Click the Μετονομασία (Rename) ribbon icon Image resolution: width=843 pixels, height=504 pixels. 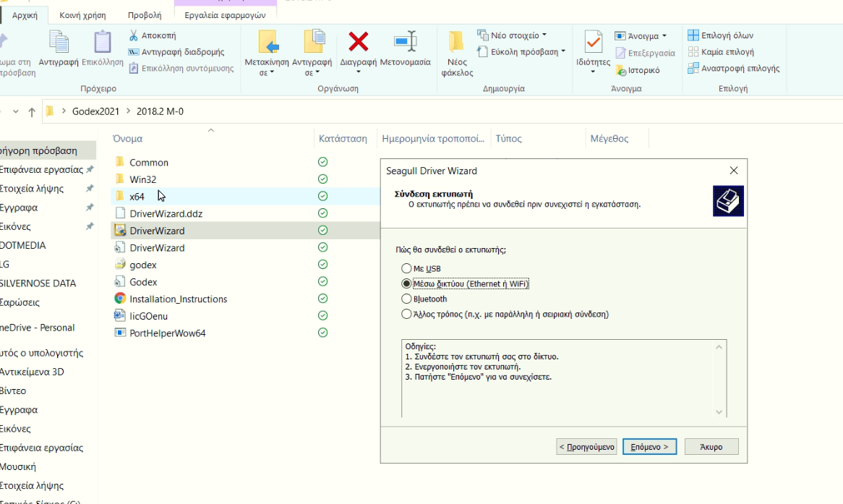coord(405,42)
